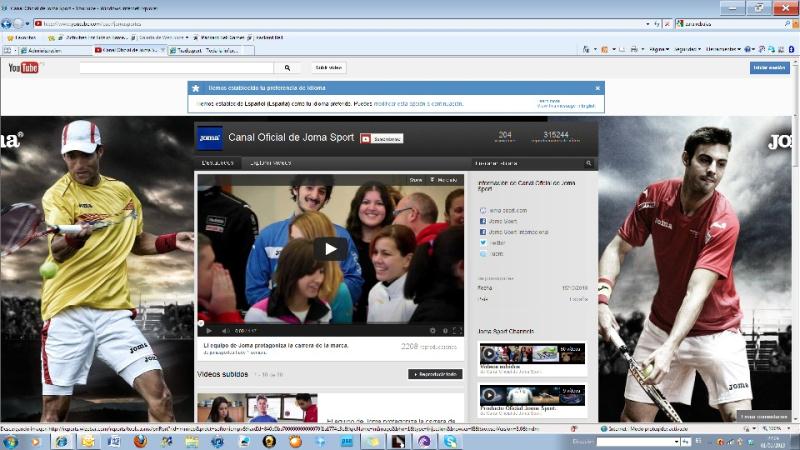
Task: Switch to the Canal Oficial de Joma browser tab
Action: coord(130,50)
